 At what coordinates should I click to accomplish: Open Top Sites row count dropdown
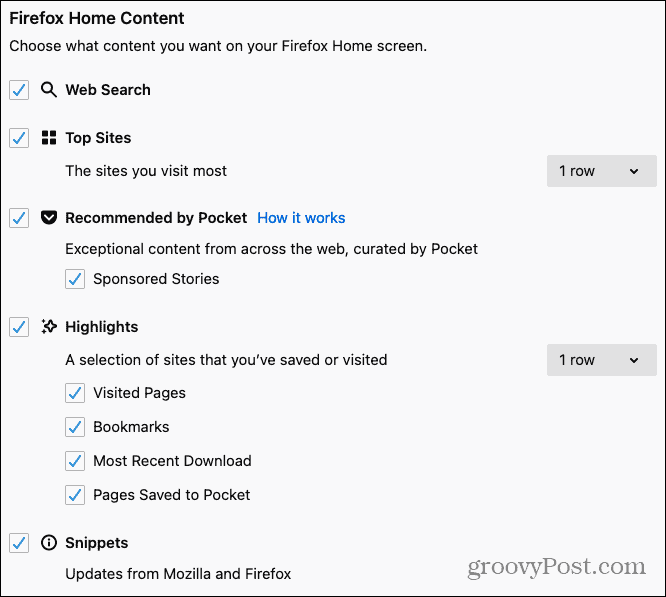pyautogui.click(x=601, y=171)
